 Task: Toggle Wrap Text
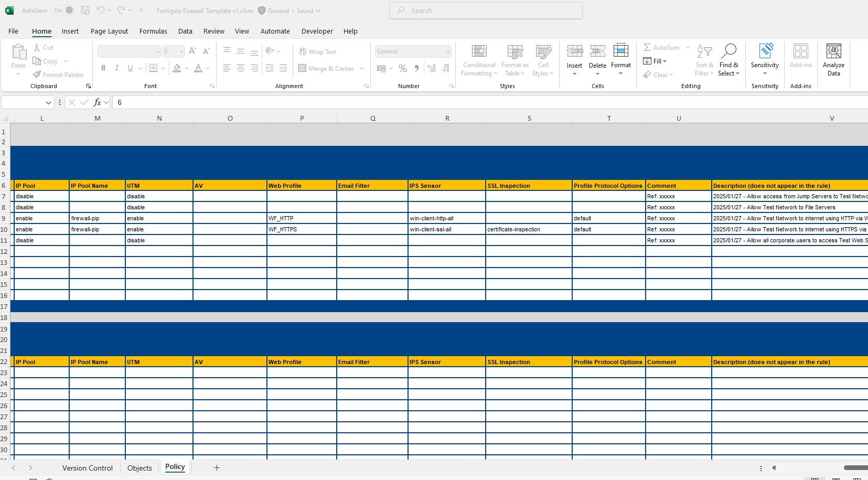pos(317,51)
